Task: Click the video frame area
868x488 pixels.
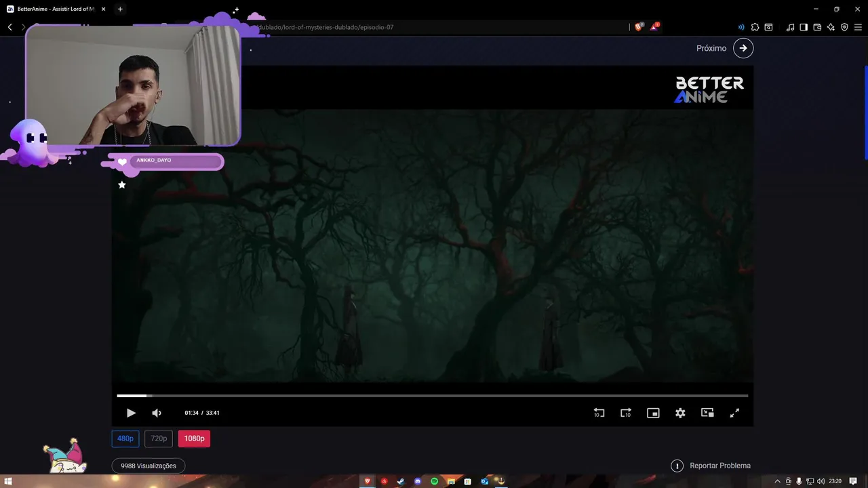Action: pos(433,246)
